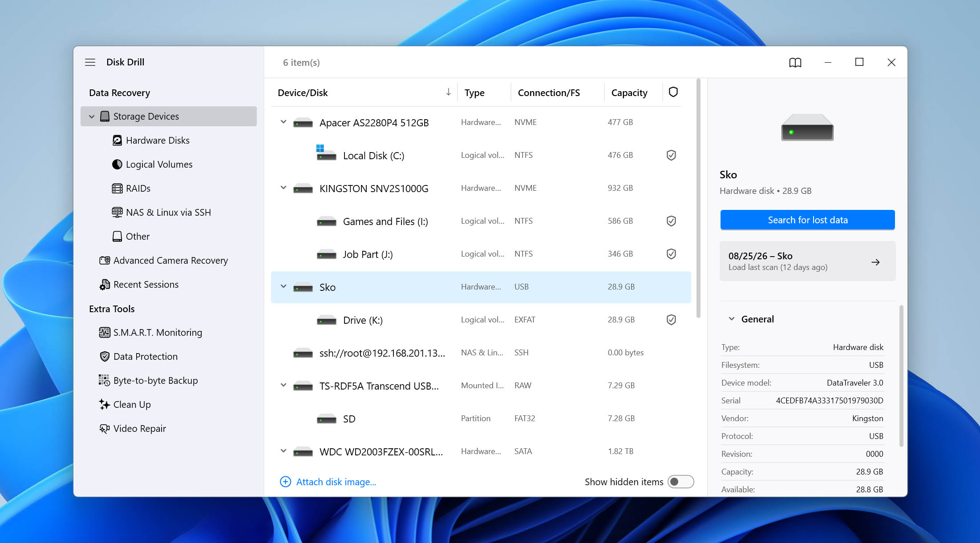This screenshot has height=543, width=980.
Task: Click the Kingston vendor value
Action: pos(867,418)
